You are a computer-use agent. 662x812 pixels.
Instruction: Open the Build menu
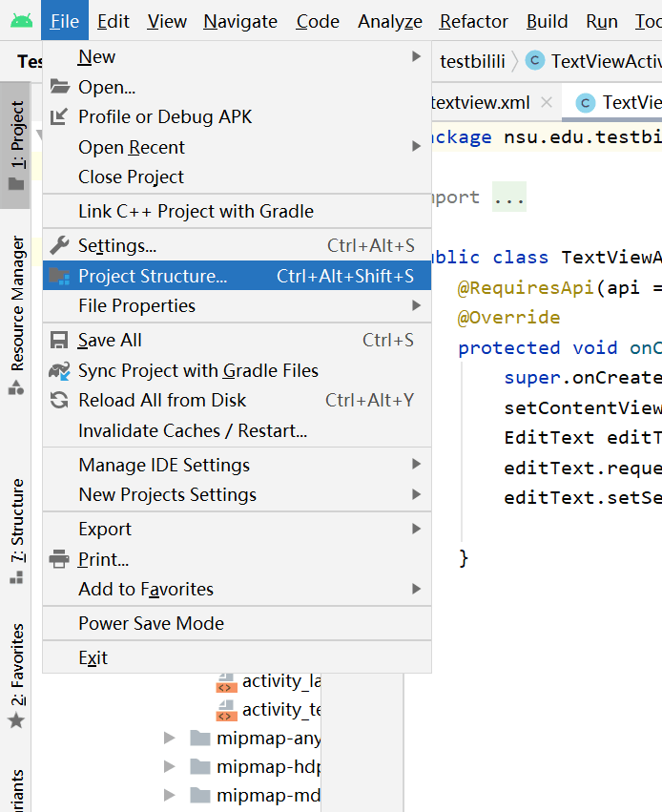coord(548,21)
